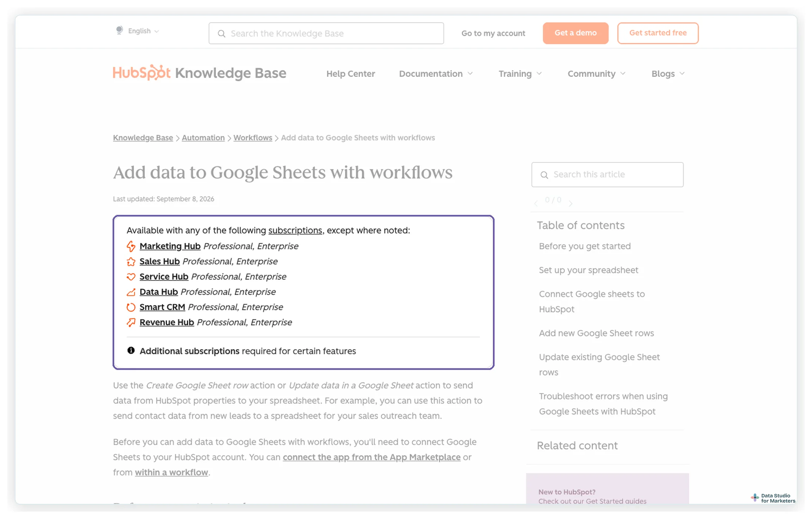This screenshot has height=519, width=812.
Task: Jump to Connect Google sheets to HubSpot
Action: click(x=592, y=301)
